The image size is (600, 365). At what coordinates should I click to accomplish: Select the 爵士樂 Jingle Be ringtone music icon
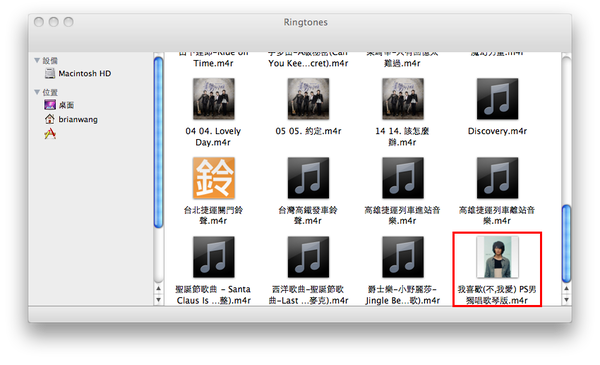(x=403, y=257)
